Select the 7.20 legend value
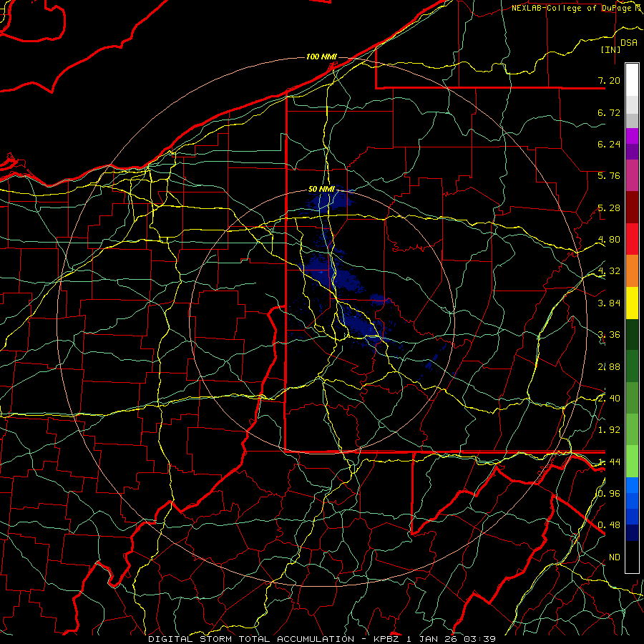Viewport: 644px width, 644px height. [x=609, y=80]
